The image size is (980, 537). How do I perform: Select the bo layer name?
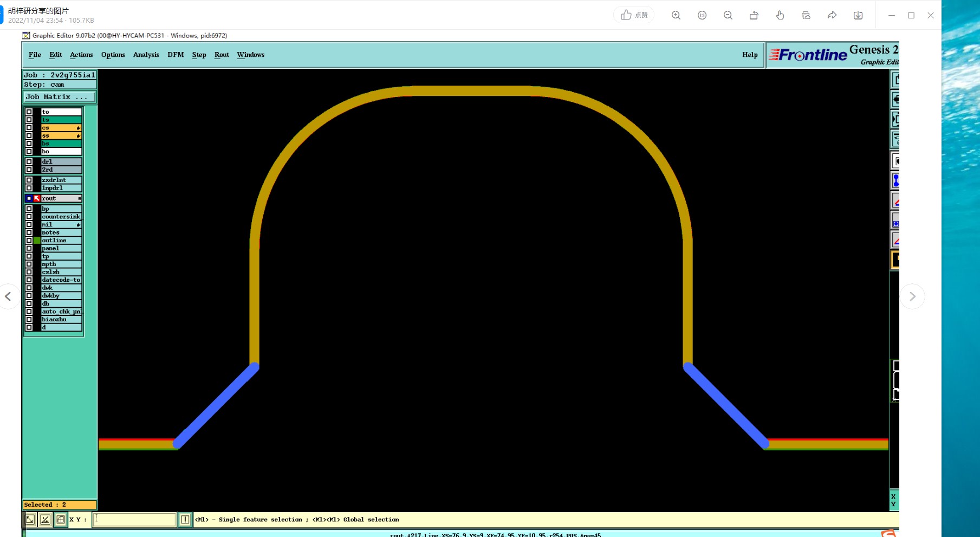[x=61, y=151]
